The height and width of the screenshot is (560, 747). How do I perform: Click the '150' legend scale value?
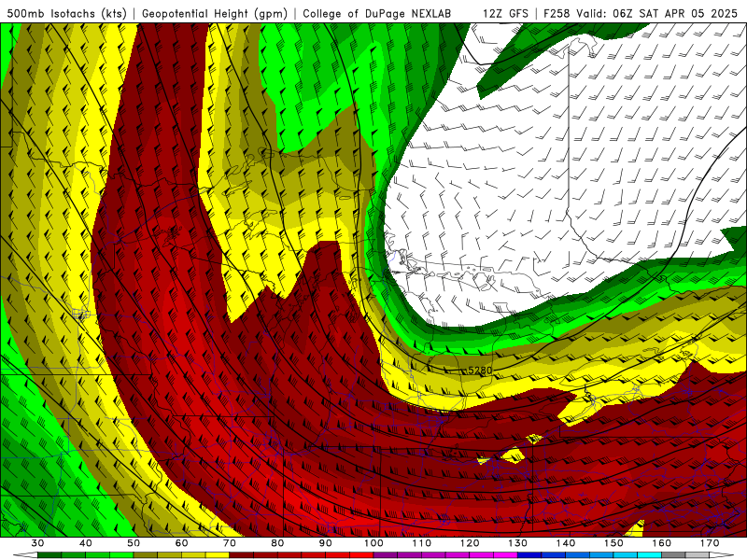(613, 543)
